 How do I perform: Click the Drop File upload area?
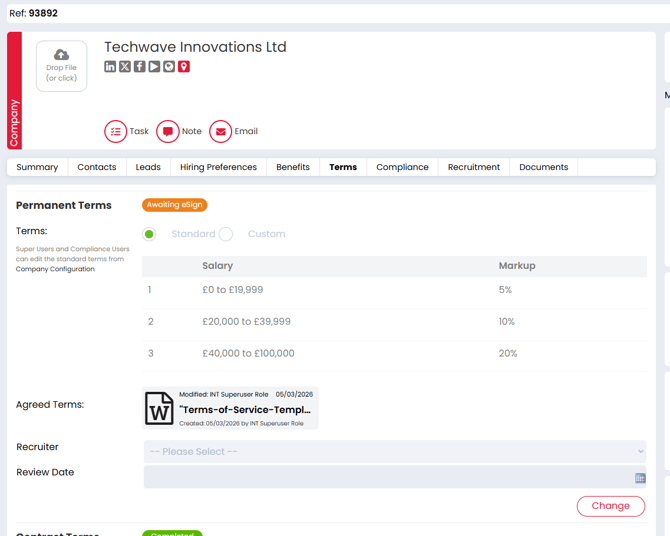61,66
